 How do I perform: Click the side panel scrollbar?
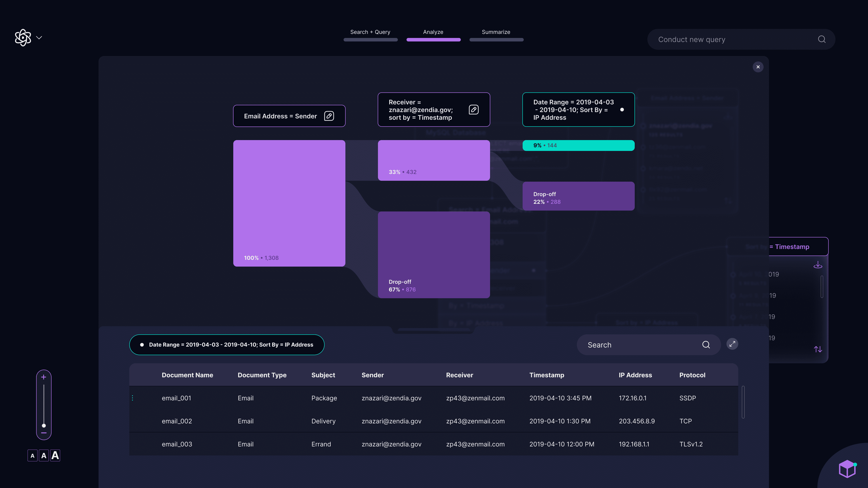(x=822, y=287)
